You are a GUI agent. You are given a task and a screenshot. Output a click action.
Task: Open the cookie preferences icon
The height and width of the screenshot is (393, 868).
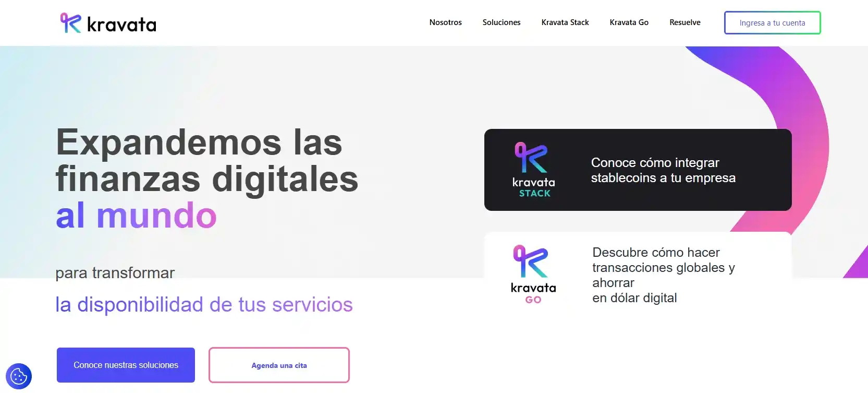(19, 376)
